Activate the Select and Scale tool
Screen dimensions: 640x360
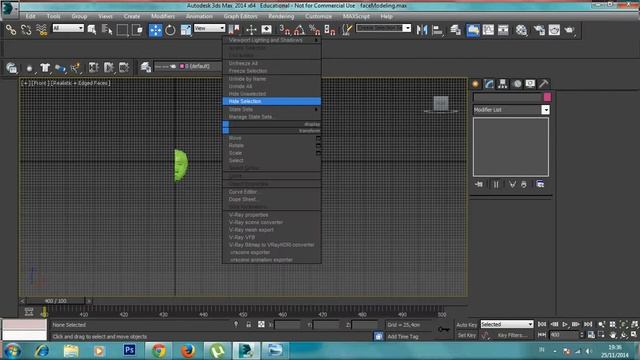186,30
